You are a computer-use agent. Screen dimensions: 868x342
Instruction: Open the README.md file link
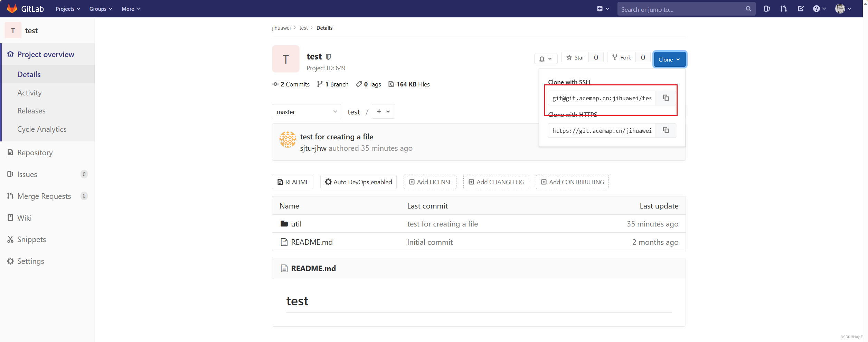pyautogui.click(x=311, y=242)
